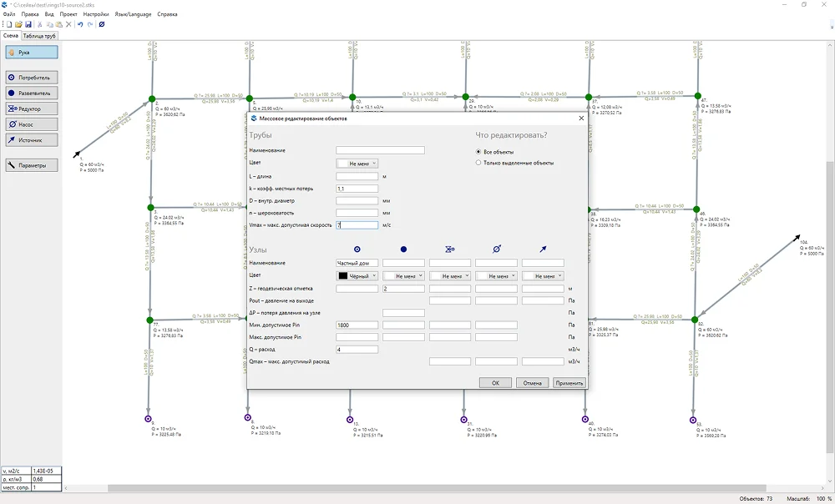The width and height of the screenshot is (835, 504).
Task: Select the Рука hand tool
Action: tap(32, 53)
